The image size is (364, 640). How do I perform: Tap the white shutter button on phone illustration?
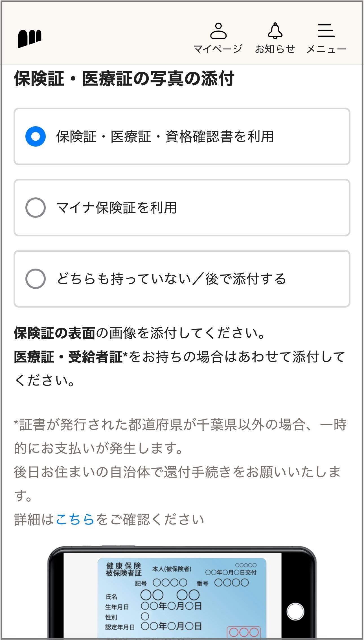(295, 611)
